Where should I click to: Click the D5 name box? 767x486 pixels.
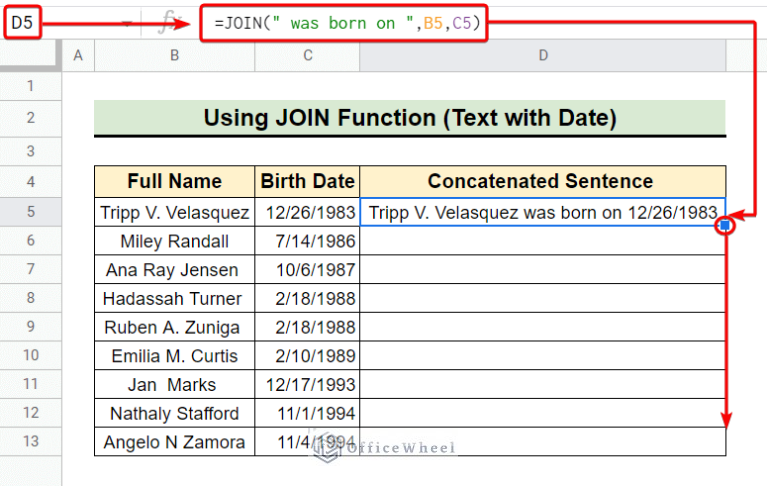22,23
